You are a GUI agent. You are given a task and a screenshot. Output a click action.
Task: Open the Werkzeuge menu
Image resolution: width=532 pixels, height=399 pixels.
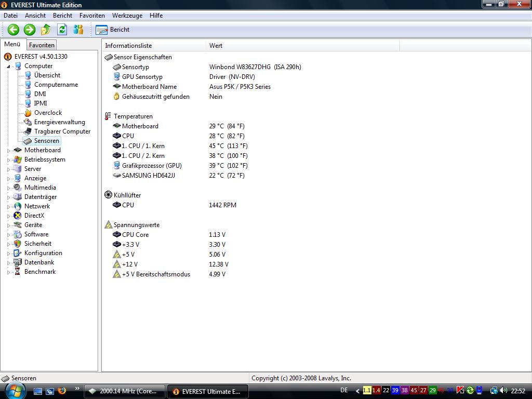127,16
